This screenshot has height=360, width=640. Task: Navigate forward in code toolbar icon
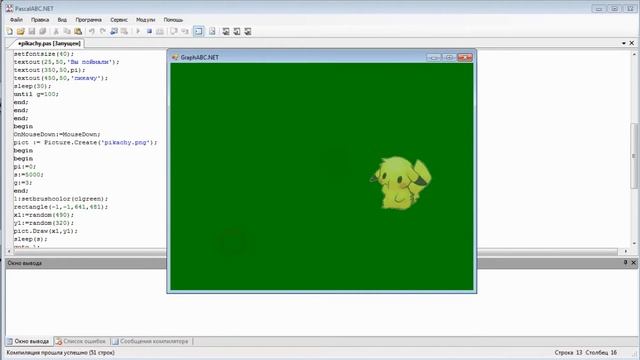click(124, 31)
